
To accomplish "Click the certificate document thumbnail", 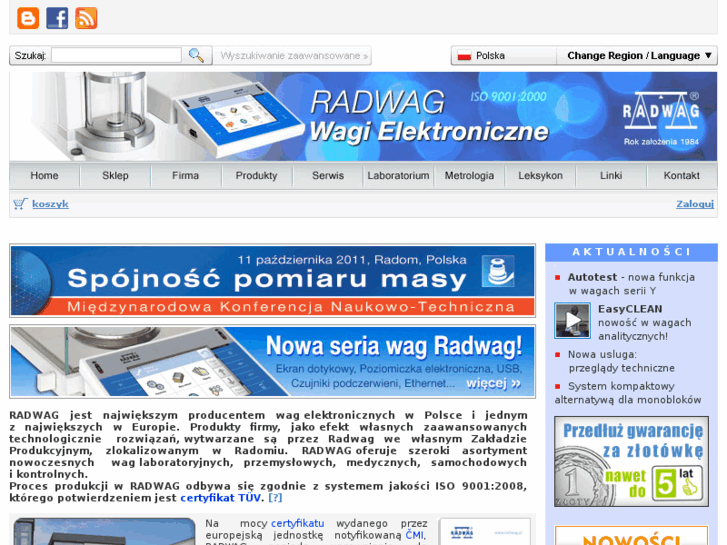I will point(485,532).
